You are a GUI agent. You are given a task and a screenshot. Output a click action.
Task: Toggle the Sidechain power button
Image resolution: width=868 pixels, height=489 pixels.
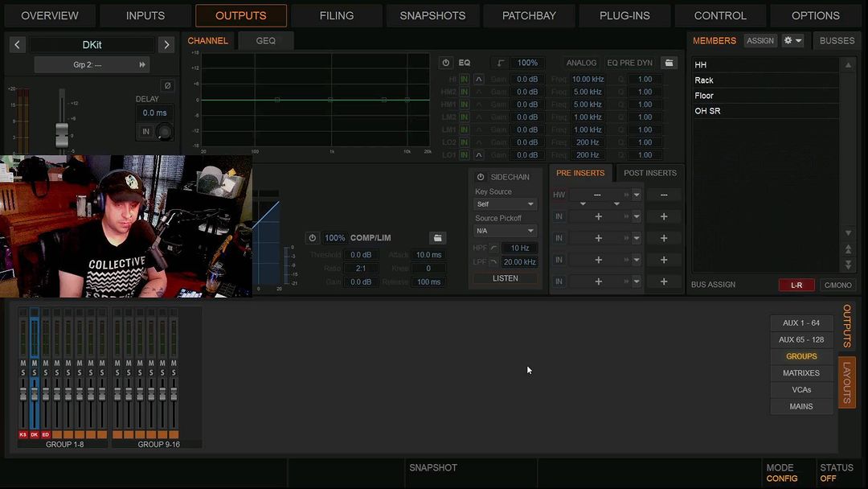pos(481,177)
